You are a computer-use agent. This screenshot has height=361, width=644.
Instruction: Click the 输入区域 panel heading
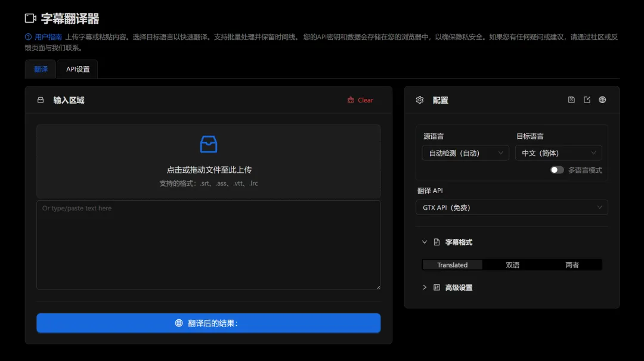pos(69,100)
